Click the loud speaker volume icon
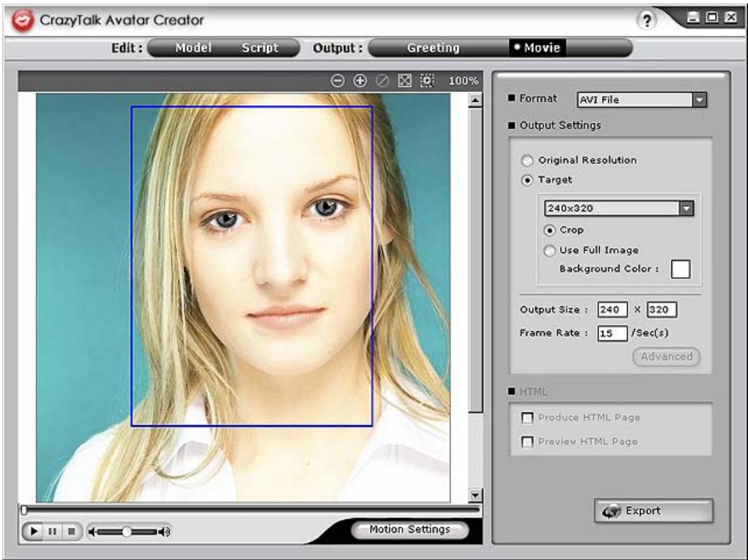The height and width of the screenshot is (560, 748). click(x=164, y=531)
